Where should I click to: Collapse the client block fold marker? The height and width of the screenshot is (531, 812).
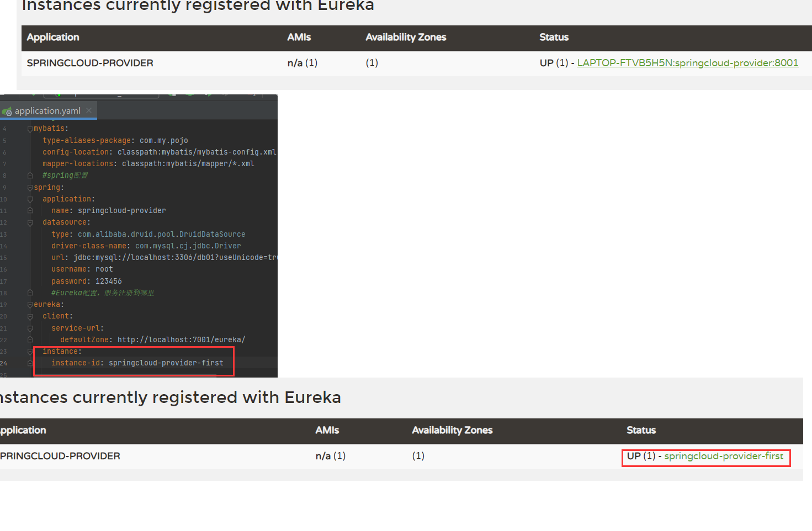[x=30, y=316]
